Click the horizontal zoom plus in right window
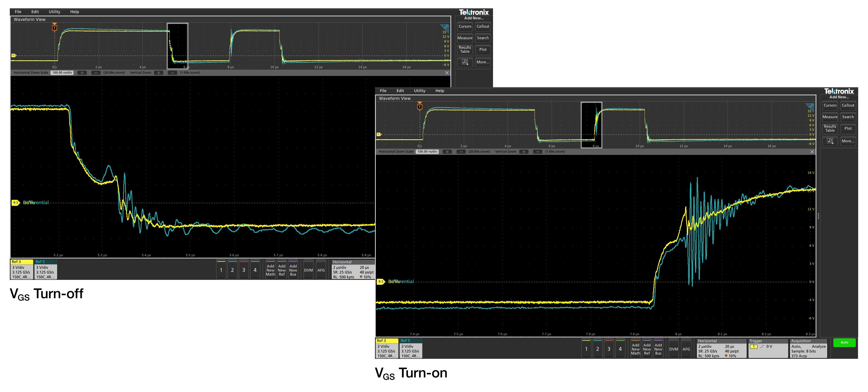The image size is (868, 392). 447,152
